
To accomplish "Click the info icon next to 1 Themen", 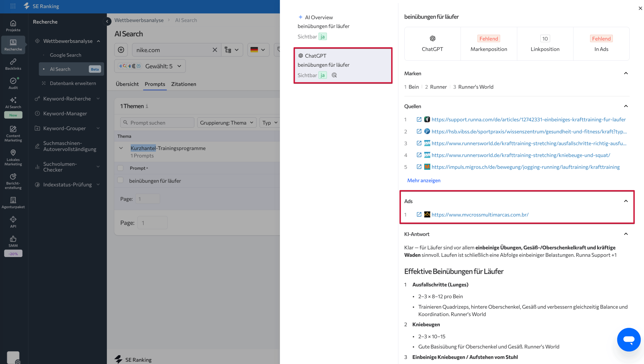I will click(147, 106).
